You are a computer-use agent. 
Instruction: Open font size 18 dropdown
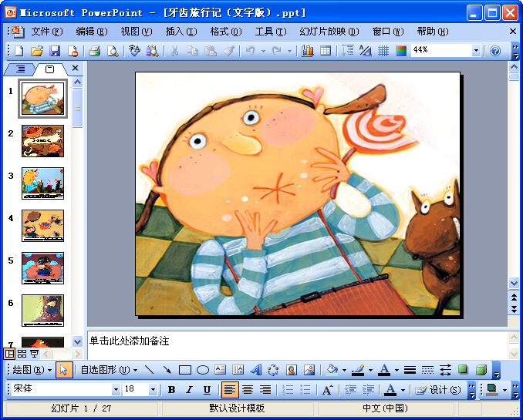click(x=153, y=389)
